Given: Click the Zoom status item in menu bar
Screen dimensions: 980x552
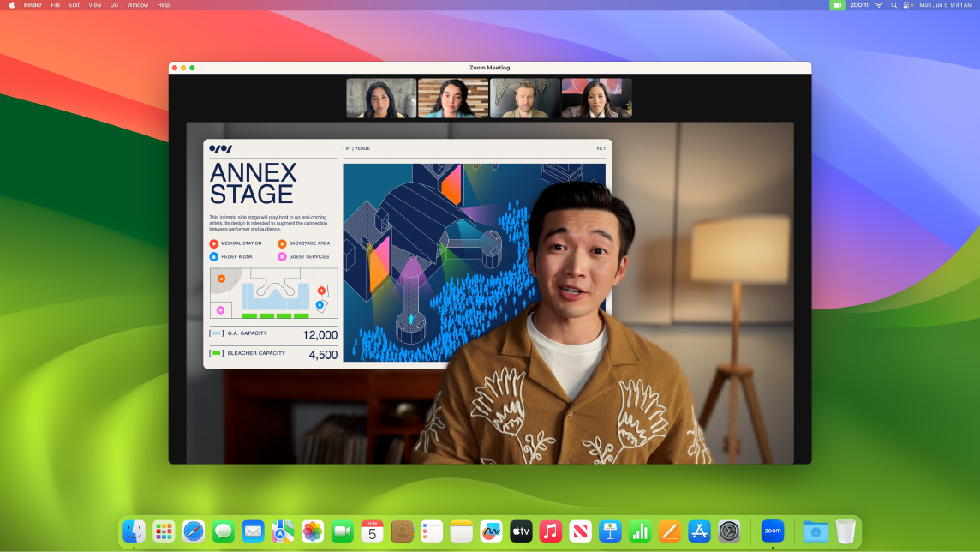Looking at the screenshot, I should point(858,5).
